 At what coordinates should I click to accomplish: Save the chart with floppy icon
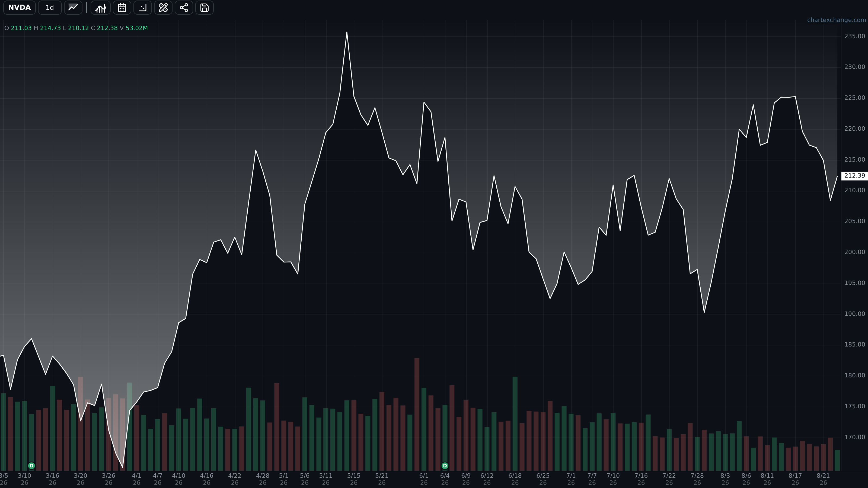(x=204, y=7)
